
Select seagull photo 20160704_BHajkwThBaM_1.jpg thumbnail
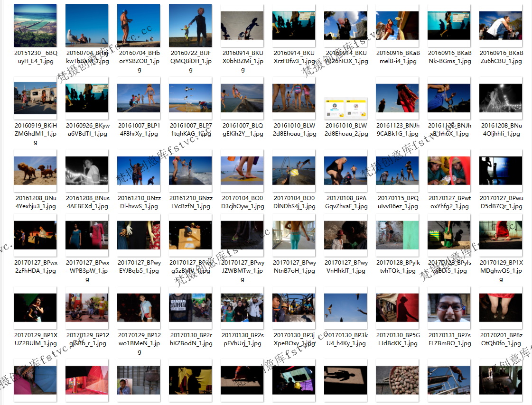(x=87, y=26)
